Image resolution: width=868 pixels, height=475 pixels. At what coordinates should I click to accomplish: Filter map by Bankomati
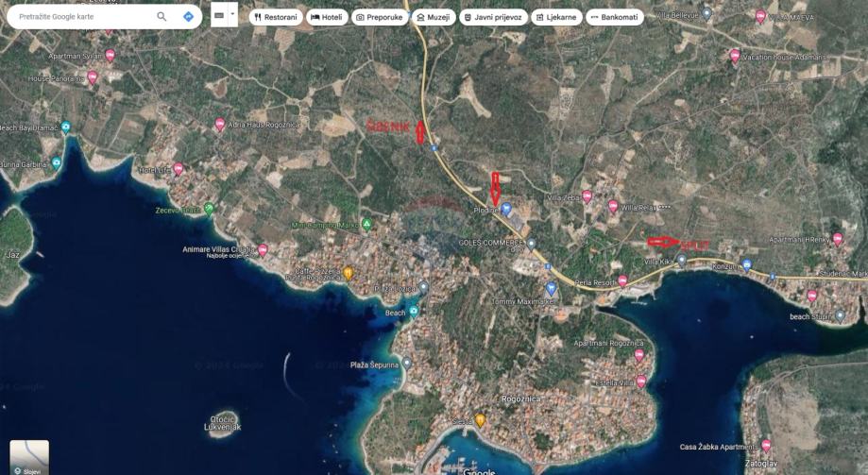[x=615, y=17]
